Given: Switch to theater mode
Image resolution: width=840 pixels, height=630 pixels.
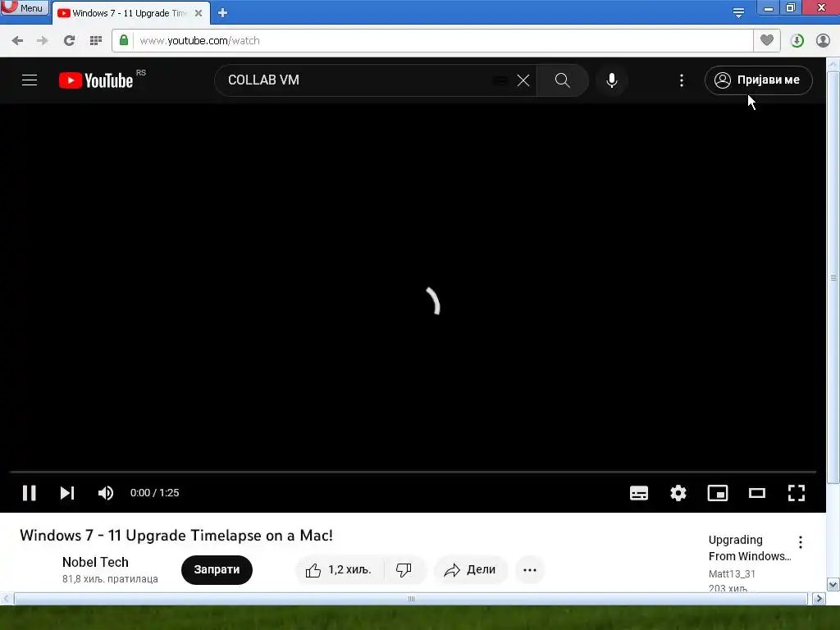Looking at the screenshot, I should pyautogui.click(x=757, y=493).
